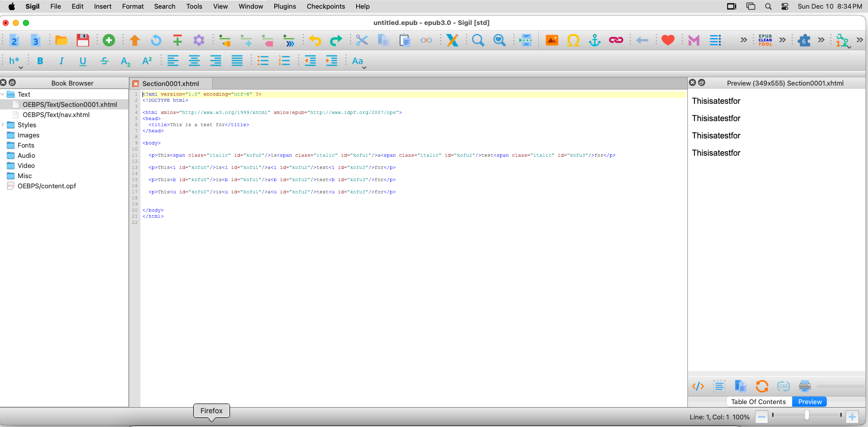Toggle italic formatting
This screenshot has width=868, height=427.
click(62, 61)
